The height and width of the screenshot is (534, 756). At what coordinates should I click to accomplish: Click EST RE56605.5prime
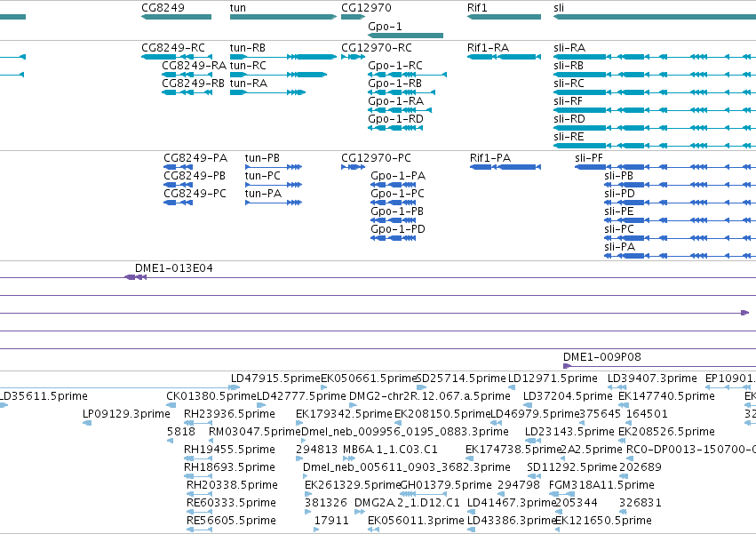pyautogui.click(x=199, y=530)
